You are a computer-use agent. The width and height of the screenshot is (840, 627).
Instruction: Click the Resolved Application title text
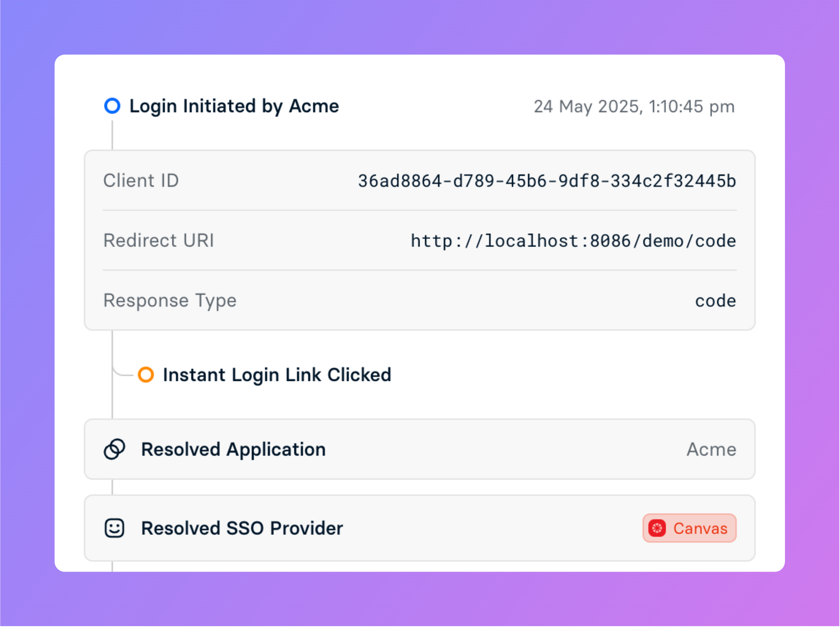tap(234, 450)
